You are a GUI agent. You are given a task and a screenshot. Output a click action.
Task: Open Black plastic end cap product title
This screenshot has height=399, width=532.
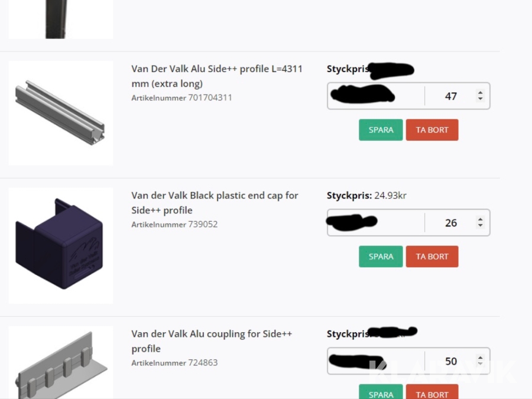(215, 203)
